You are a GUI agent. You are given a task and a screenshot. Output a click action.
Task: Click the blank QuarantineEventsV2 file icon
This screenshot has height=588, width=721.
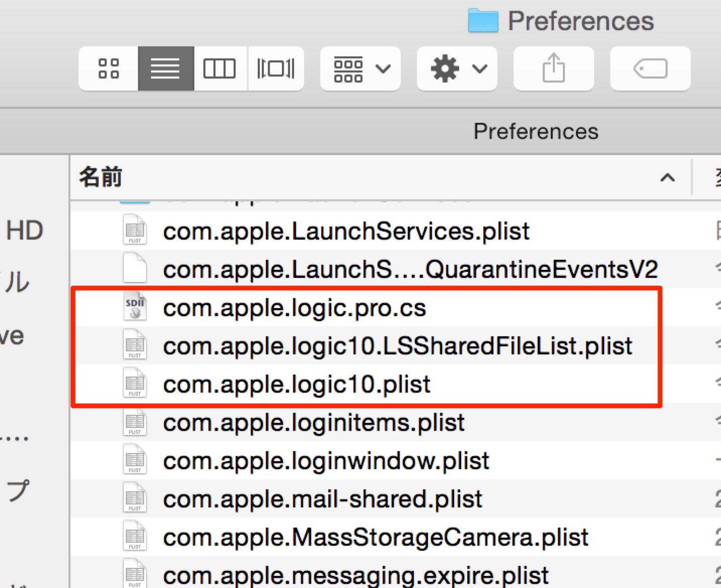point(135,269)
